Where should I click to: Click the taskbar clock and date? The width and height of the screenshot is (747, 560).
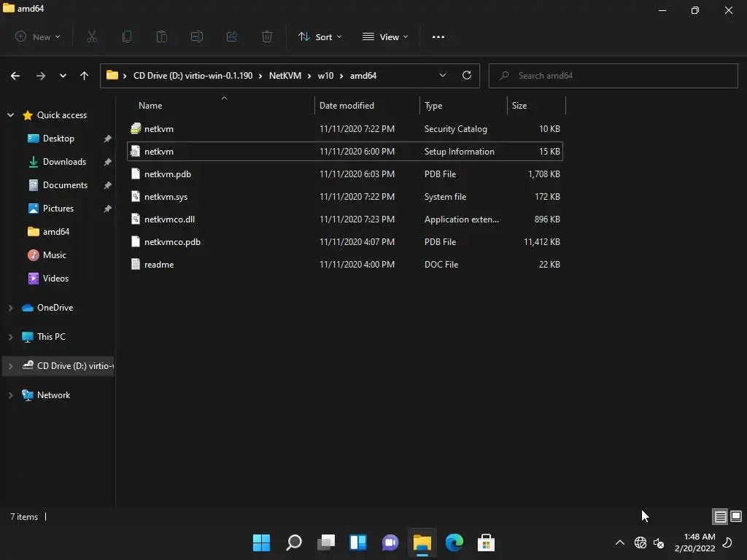tap(695, 542)
